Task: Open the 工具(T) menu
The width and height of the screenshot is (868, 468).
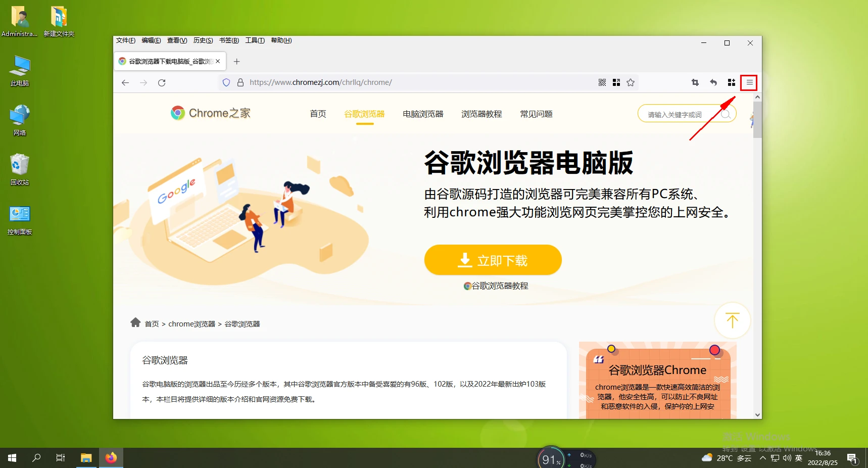Action: 255,40
